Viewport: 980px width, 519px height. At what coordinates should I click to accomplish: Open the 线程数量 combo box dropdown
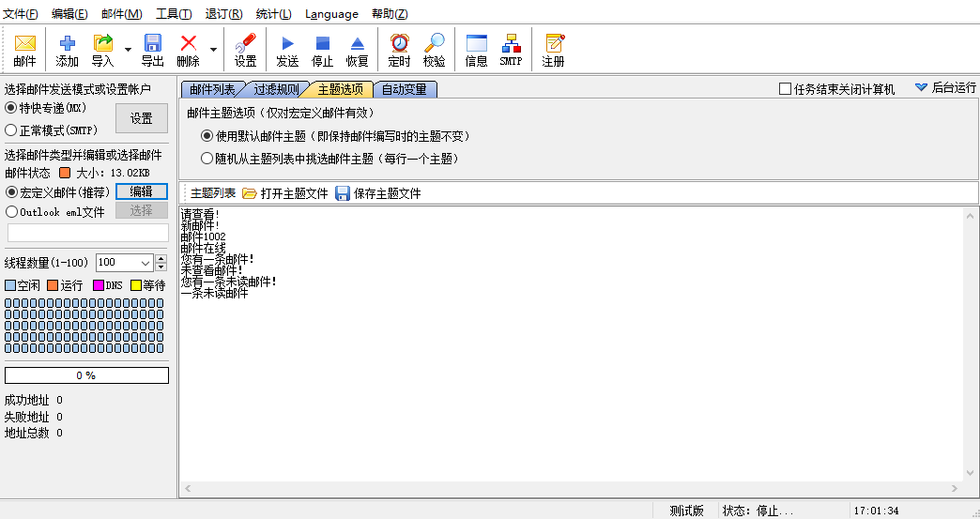[x=145, y=263]
